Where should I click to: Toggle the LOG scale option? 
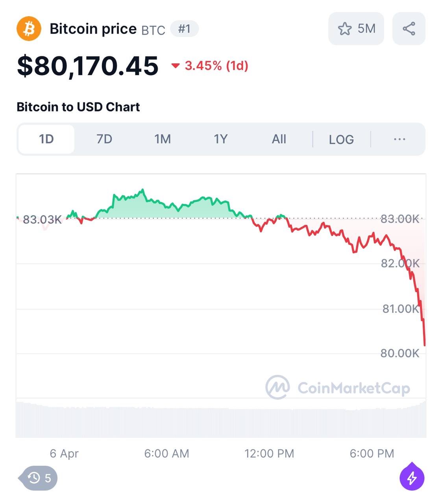click(341, 139)
